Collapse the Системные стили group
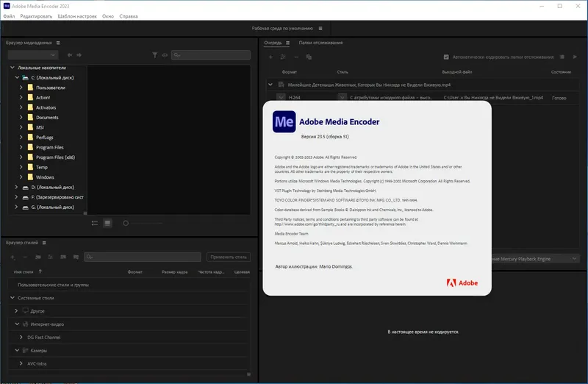588x384 pixels. 12,298
